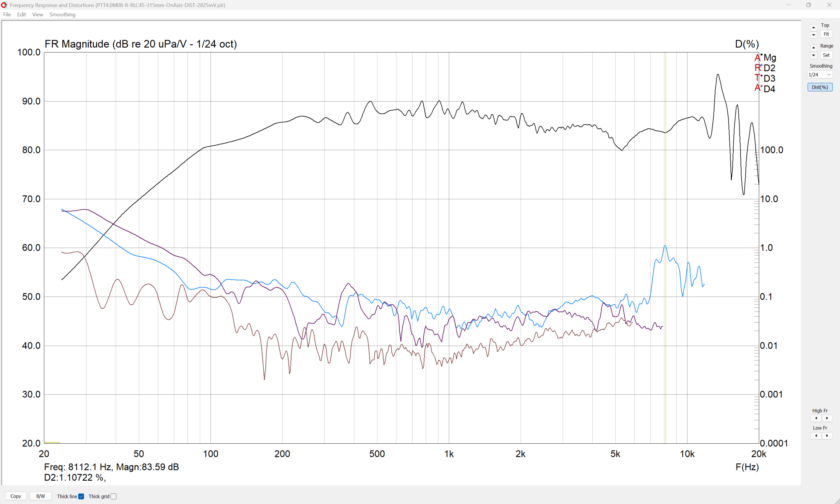Click the B/W button
Image resolution: width=840 pixels, height=504 pixels.
(x=41, y=496)
